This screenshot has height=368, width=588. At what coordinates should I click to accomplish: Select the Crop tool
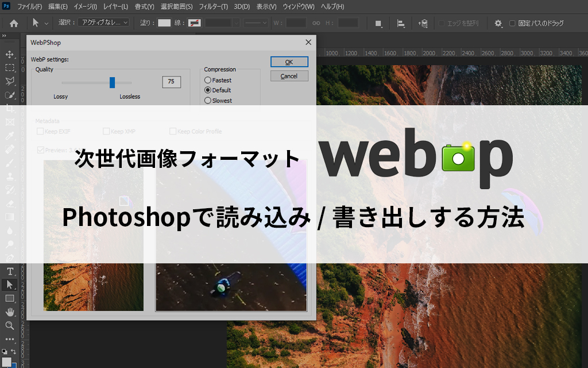10,109
